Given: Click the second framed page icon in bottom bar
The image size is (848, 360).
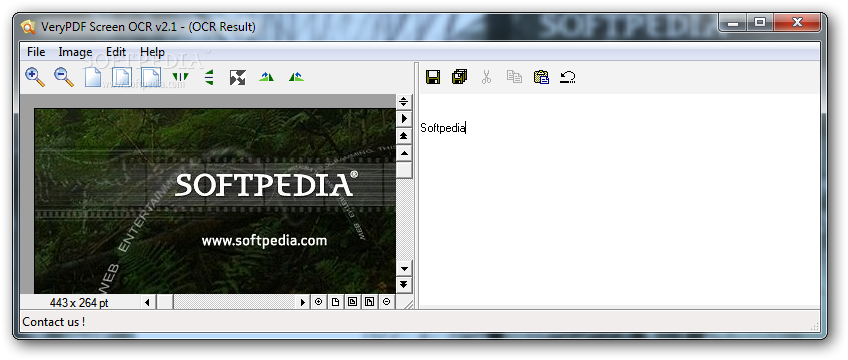Looking at the screenshot, I should click(369, 302).
